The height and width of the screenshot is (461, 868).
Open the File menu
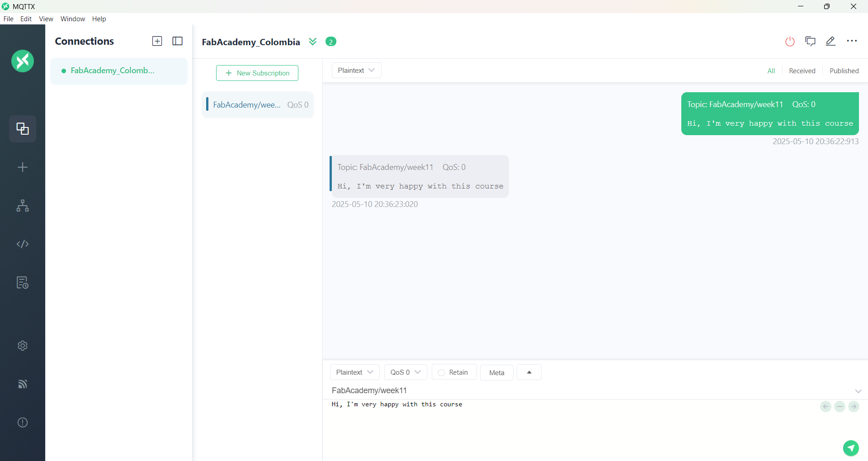(x=9, y=19)
